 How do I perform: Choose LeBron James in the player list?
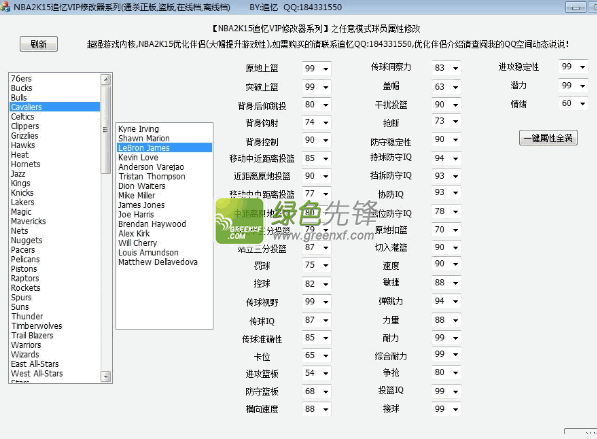point(164,148)
